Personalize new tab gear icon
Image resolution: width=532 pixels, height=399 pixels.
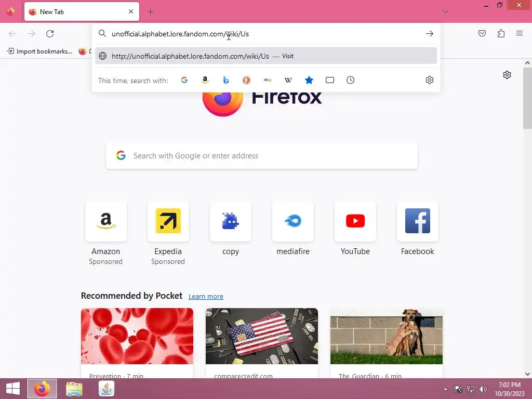pos(507,75)
